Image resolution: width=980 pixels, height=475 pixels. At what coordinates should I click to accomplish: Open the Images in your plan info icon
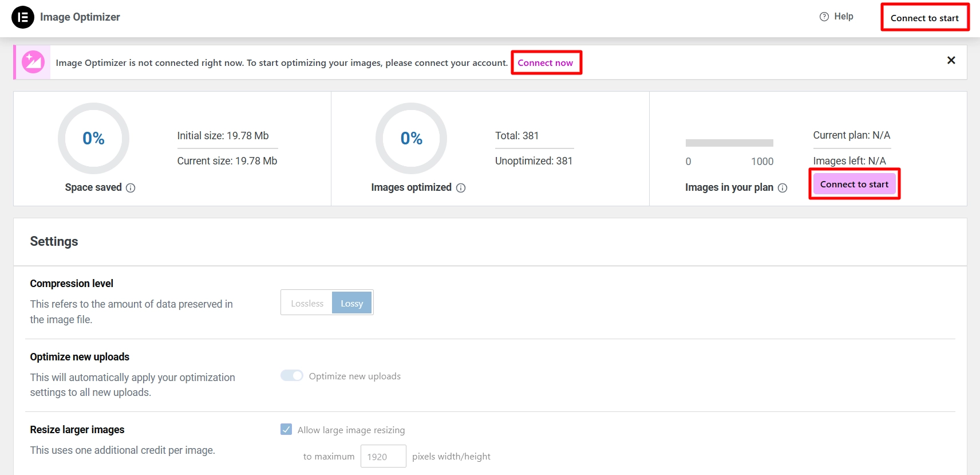[x=783, y=188]
